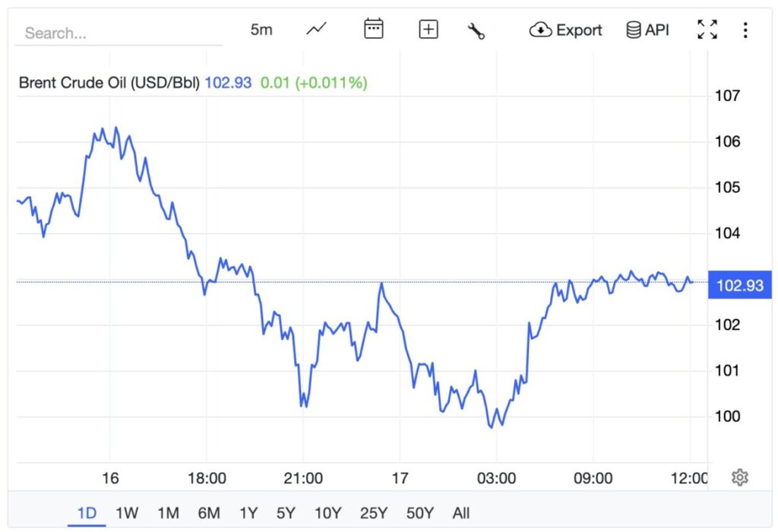Expand the chart to fullscreen
This screenshot has width=778, height=532.
point(707,29)
